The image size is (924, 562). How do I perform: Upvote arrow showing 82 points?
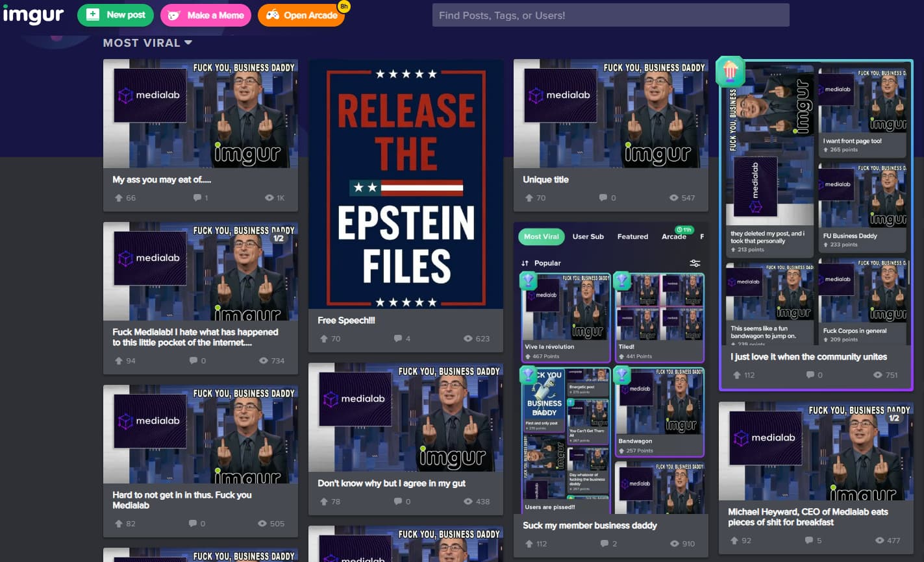coord(119,524)
